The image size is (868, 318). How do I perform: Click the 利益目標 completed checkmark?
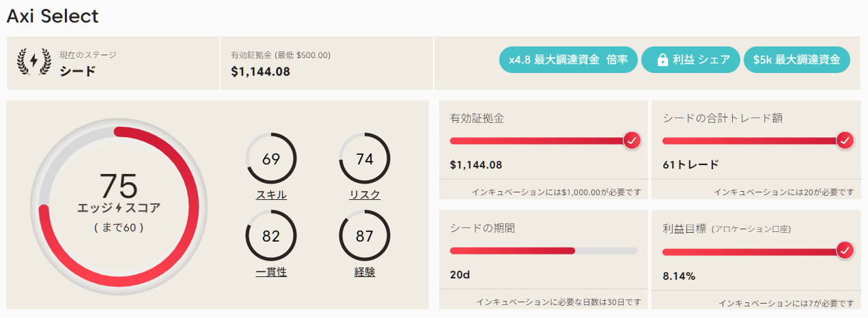845,251
